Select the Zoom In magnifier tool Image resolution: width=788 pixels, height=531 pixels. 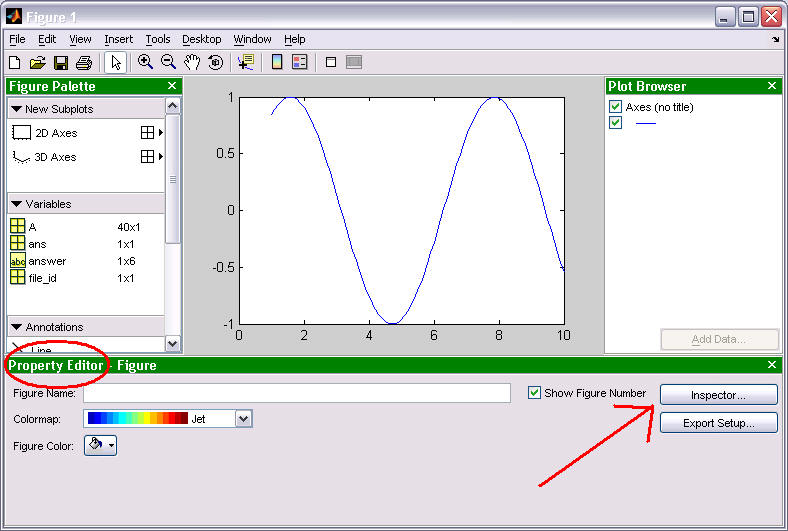point(146,62)
